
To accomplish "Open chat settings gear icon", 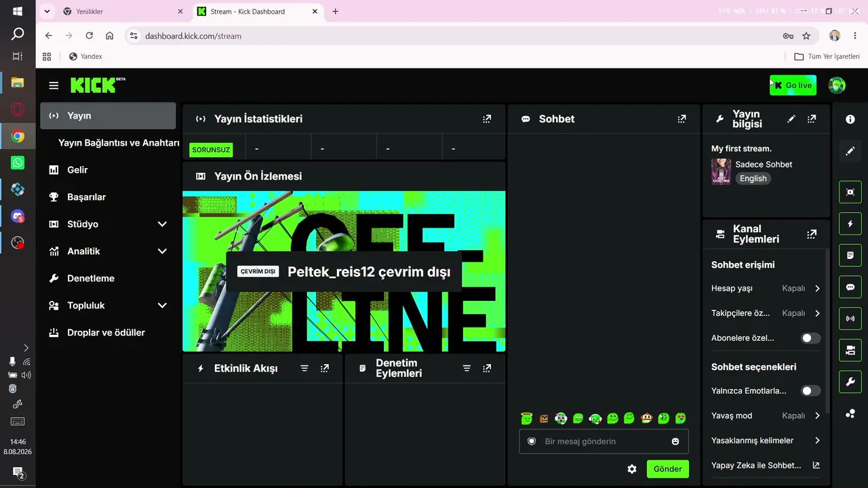I will click(632, 469).
